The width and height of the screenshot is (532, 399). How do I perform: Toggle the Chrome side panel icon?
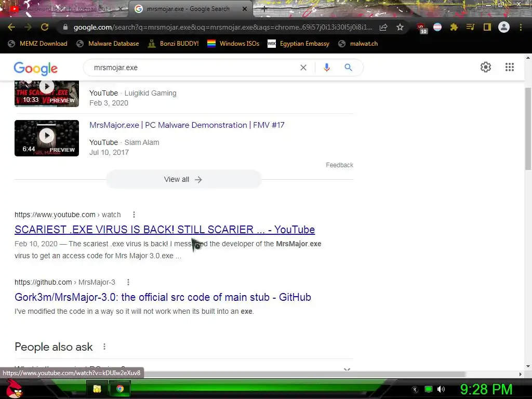click(x=487, y=27)
